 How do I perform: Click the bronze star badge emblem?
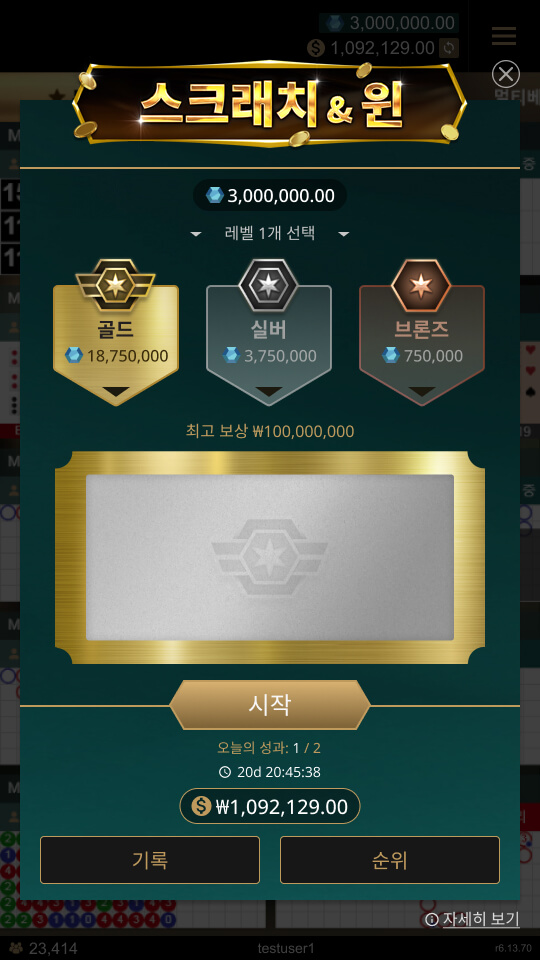click(x=421, y=285)
